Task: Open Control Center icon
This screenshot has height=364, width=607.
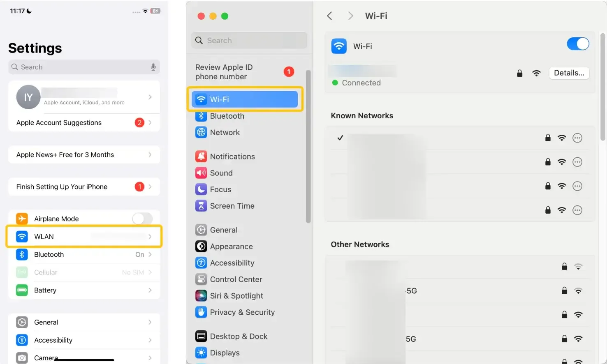Action: [x=201, y=279]
